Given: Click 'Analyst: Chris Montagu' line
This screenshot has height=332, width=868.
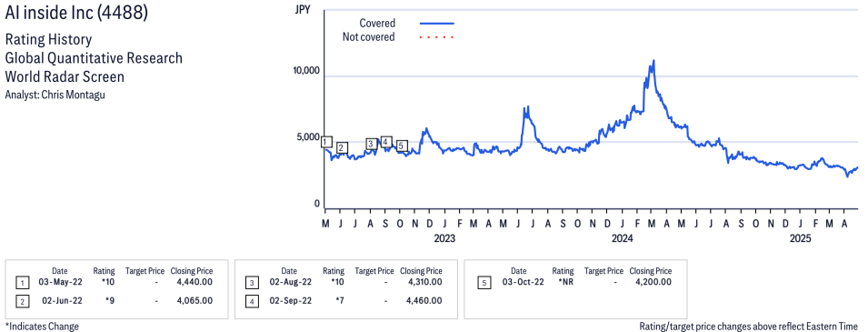Looking at the screenshot, I should (55, 95).
